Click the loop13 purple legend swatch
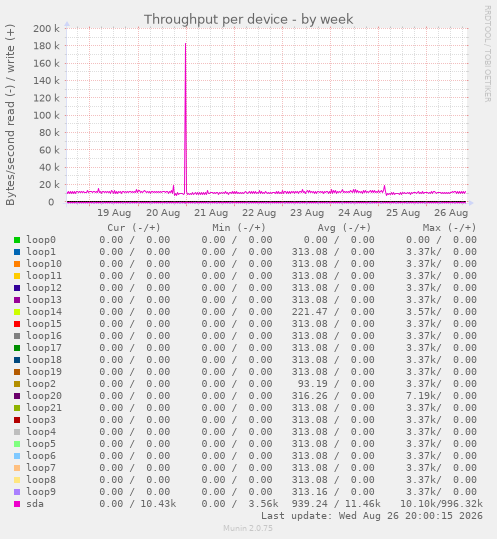The width and height of the screenshot is (497, 539). pyautogui.click(x=17, y=300)
